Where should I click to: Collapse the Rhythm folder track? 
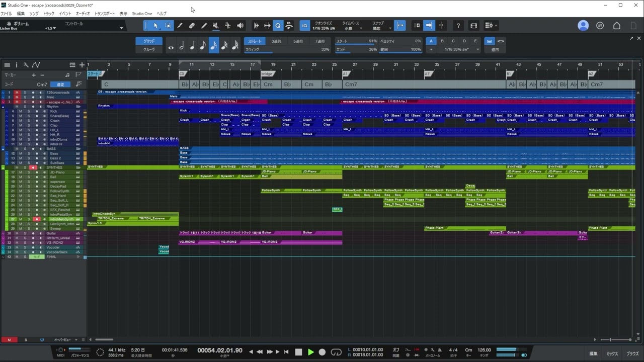(x=3, y=107)
